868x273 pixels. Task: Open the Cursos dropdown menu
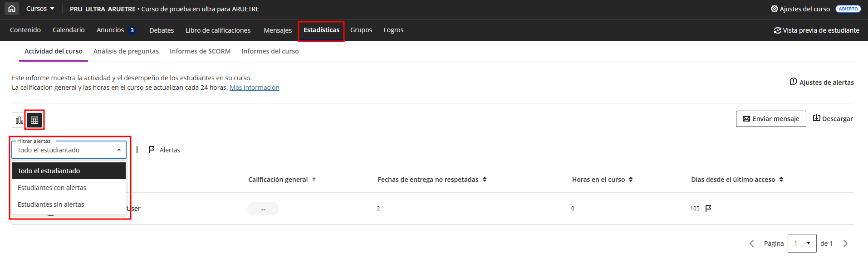click(40, 9)
